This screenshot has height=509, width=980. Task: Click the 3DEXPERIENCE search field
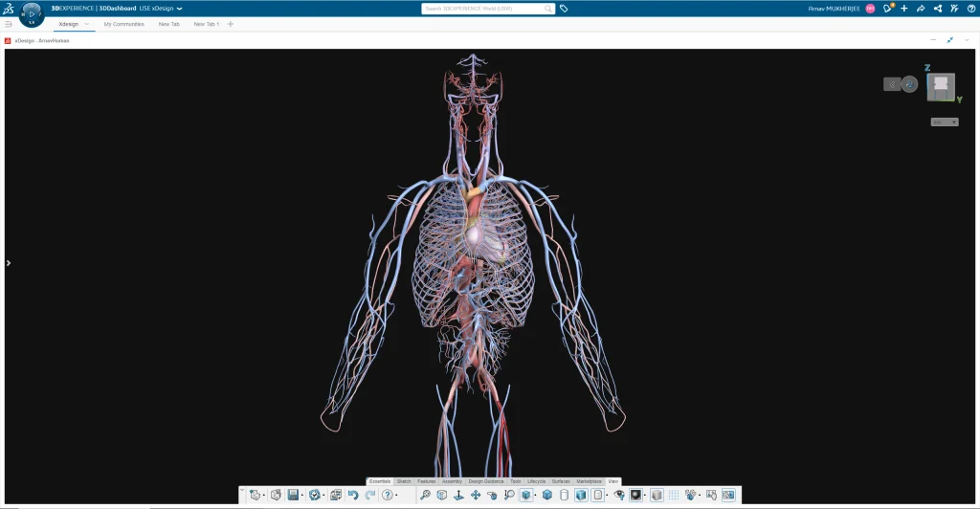[488, 9]
